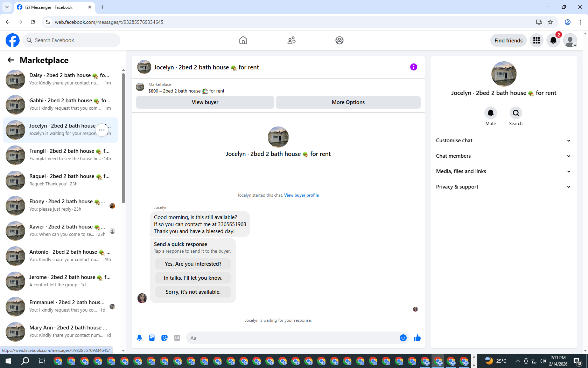View site information icon in address bar
588x368 pixels.
point(48,22)
